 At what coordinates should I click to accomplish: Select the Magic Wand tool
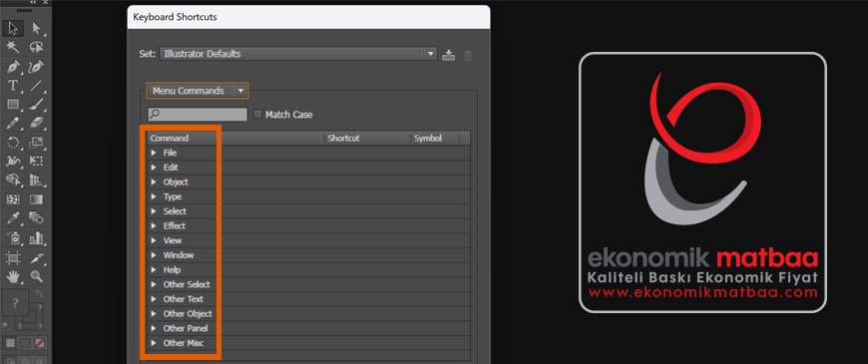[13, 47]
